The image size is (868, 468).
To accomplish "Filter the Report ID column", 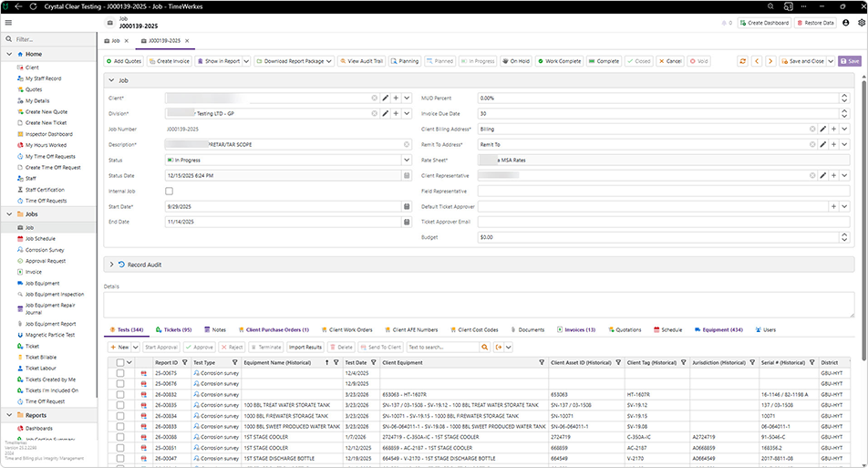I will [x=185, y=363].
